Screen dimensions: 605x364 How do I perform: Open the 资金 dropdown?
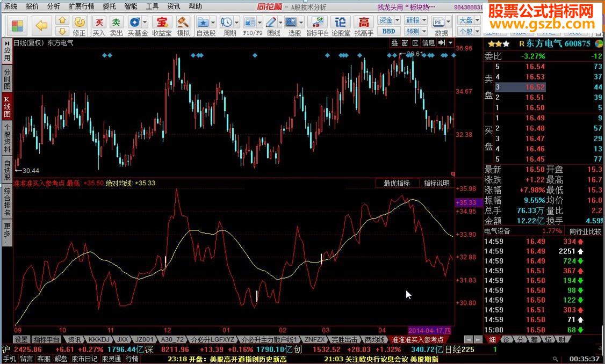pyautogui.click(x=389, y=20)
